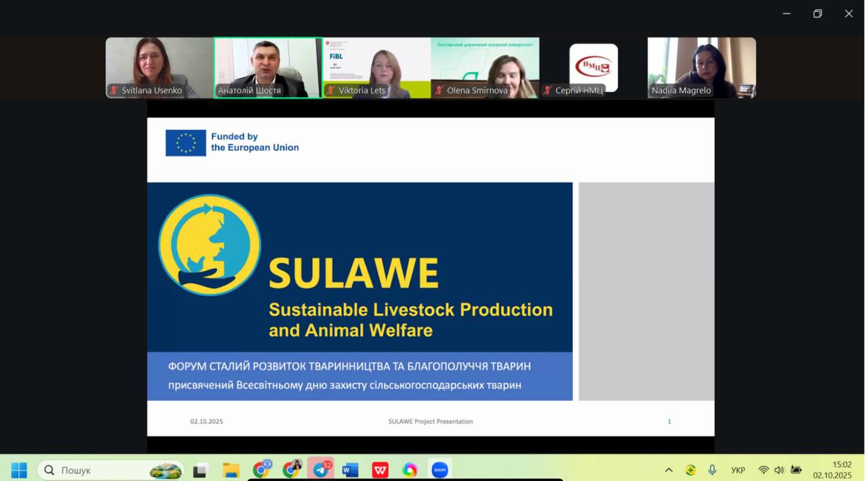Select Svitlana Usenko's video thumbnail

click(x=159, y=67)
